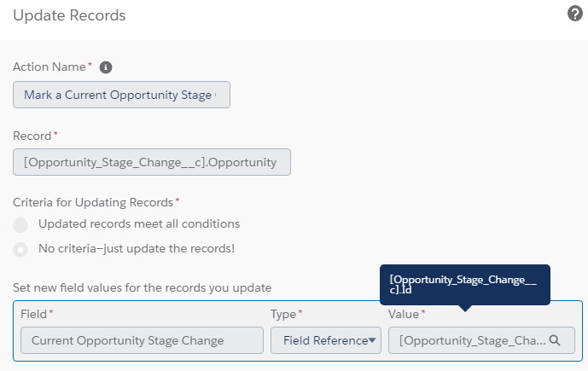Screen dimensions: 588x371
Task: Click the Action Name info icon
Action: (106, 67)
